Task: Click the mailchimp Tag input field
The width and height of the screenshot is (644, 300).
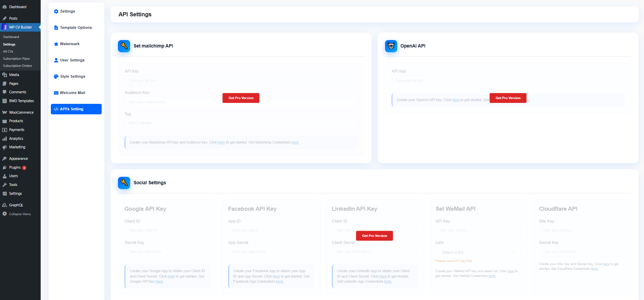Action: coord(241,123)
